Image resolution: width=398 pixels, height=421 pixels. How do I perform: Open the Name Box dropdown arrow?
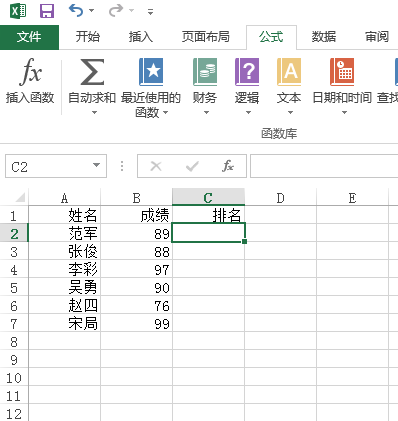pyautogui.click(x=97, y=165)
